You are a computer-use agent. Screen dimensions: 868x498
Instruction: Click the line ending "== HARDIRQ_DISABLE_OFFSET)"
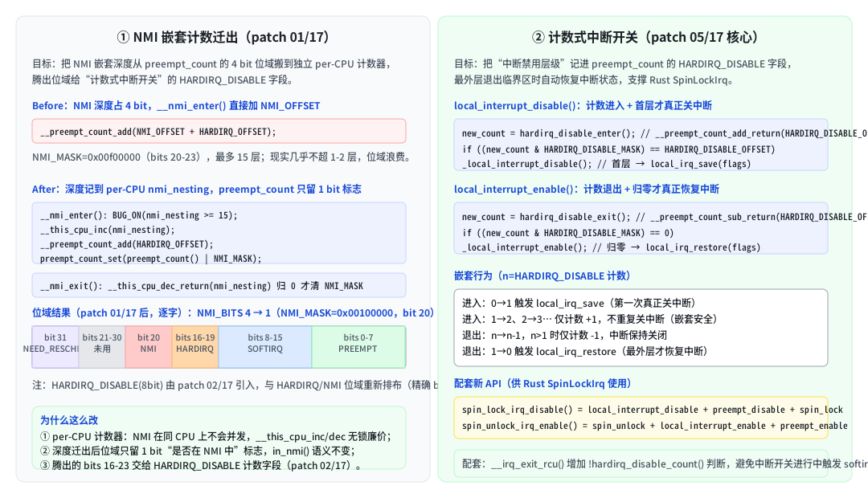point(619,149)
